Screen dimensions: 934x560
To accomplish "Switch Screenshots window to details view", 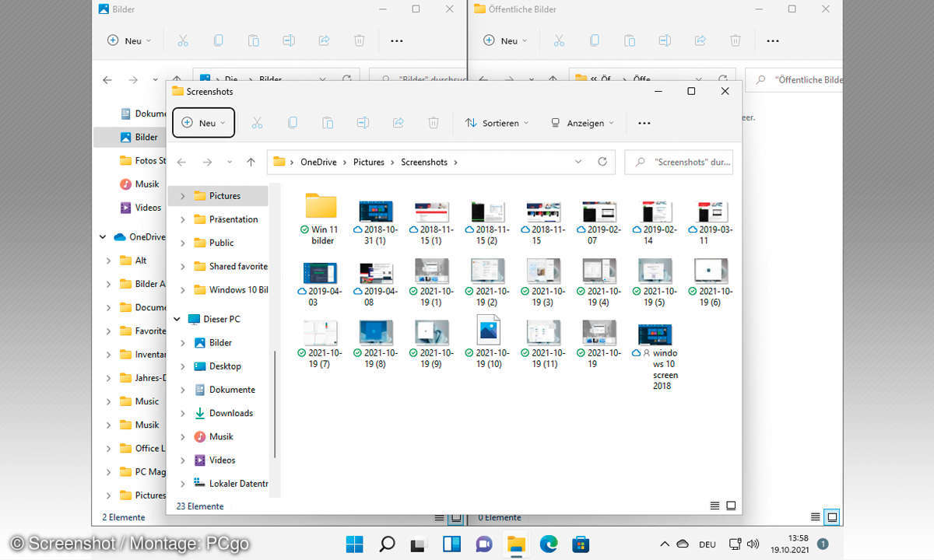I will (715, 506).
